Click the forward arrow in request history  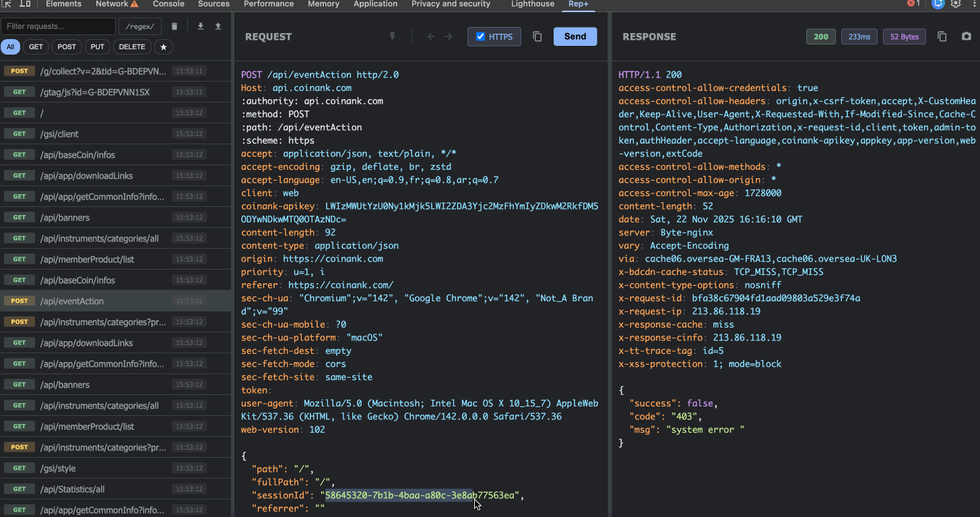point(448,36)
